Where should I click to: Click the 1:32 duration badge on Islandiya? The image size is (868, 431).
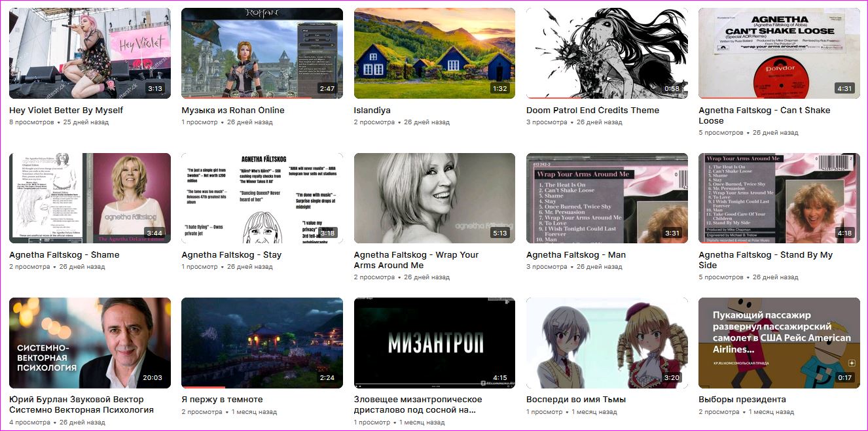[x=500, y=88]
